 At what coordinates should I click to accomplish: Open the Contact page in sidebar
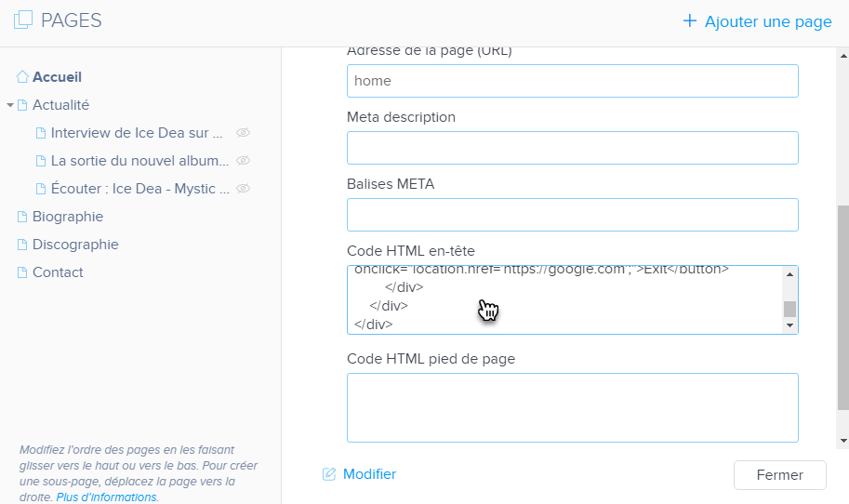[x=58, y=272]
